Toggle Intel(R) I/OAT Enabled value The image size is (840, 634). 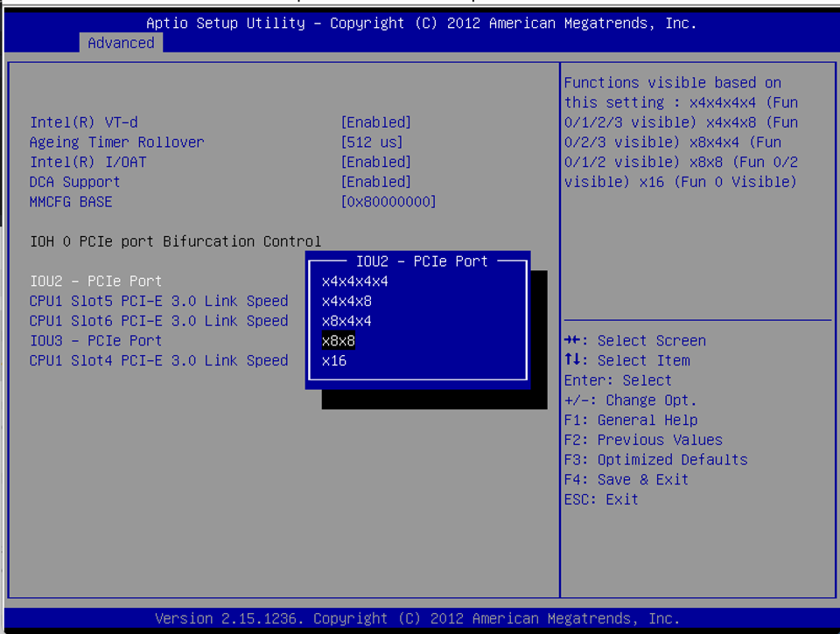(375, 162)
